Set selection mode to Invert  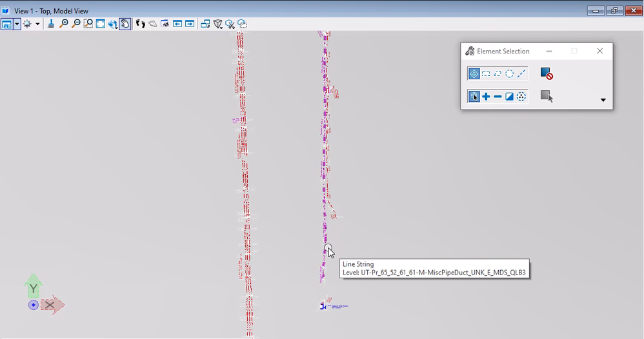(509, 97)
